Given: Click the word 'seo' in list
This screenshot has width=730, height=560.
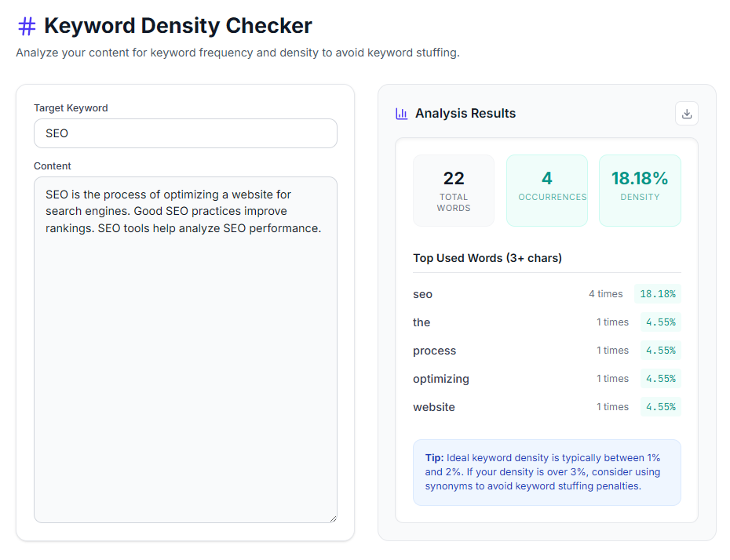Looking at the screenshot, I should coord(423,294).
